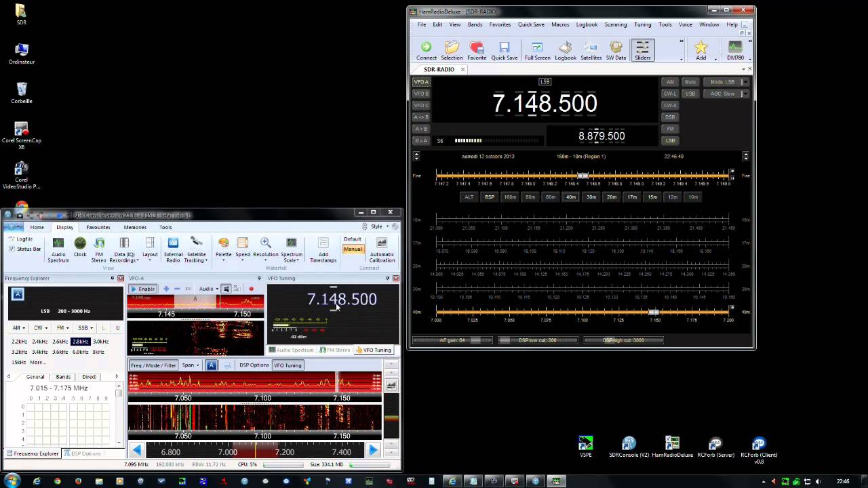Click Add Timestamps in Waterfall group
868x488 pixels.
pyautogui.click(x=323, y=250)
